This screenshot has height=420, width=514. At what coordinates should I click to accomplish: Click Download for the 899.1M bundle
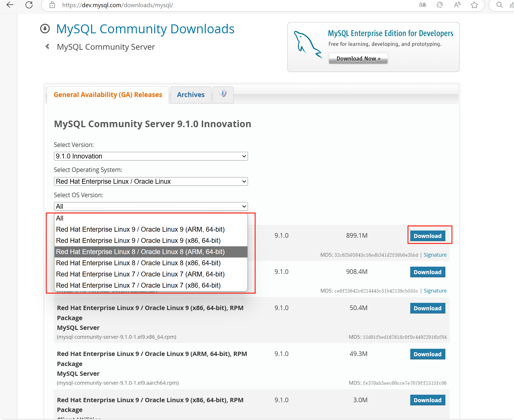tap(427, 236)
